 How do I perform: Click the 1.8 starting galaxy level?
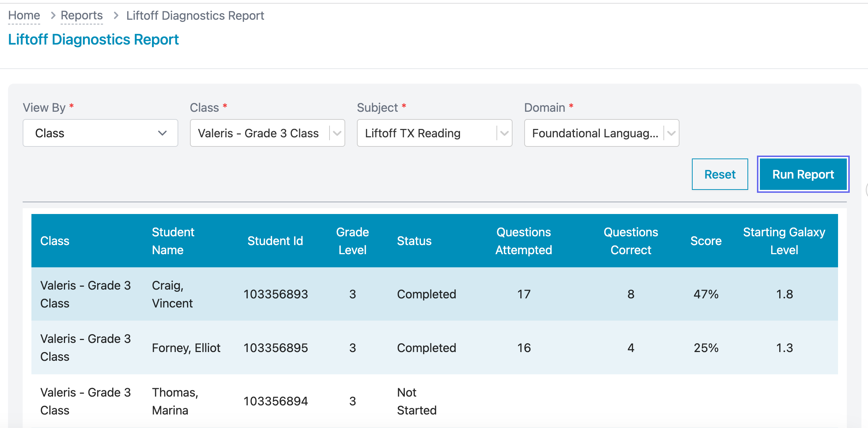tap(784, 294)
